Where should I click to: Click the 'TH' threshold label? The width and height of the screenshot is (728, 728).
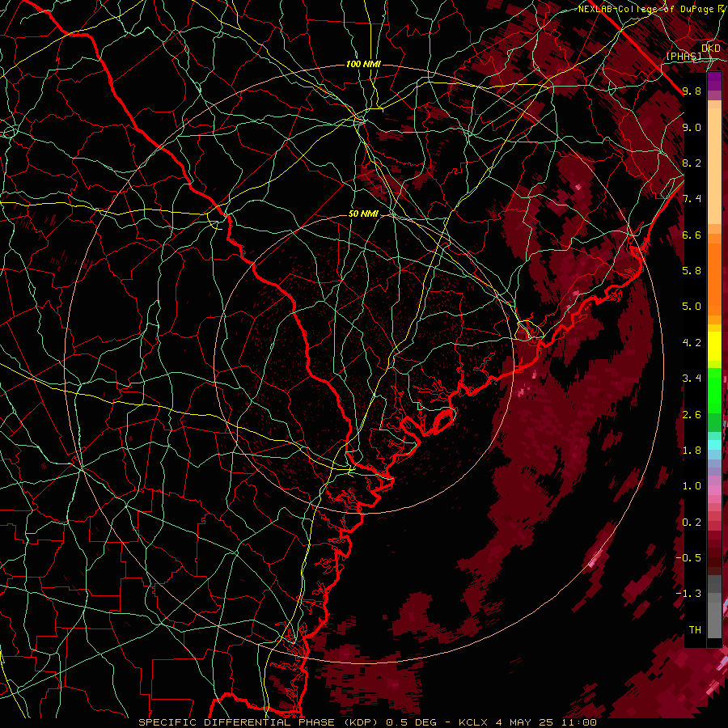695,629
